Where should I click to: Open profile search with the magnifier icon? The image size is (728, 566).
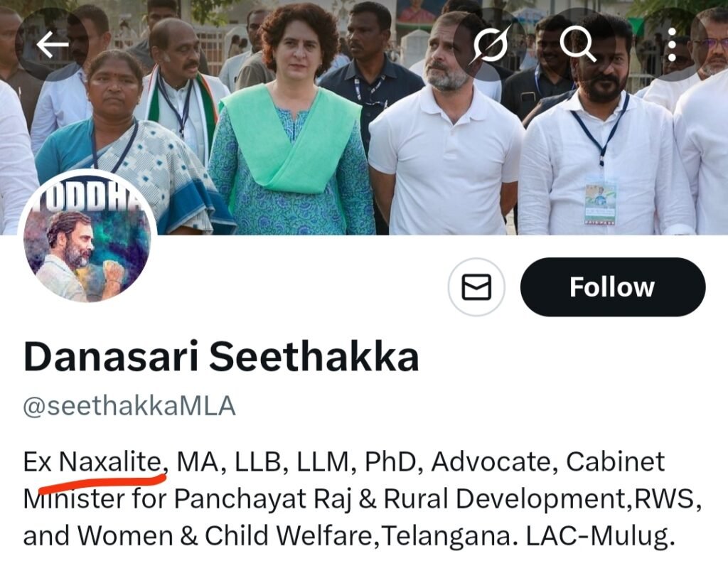pos(578,45)
